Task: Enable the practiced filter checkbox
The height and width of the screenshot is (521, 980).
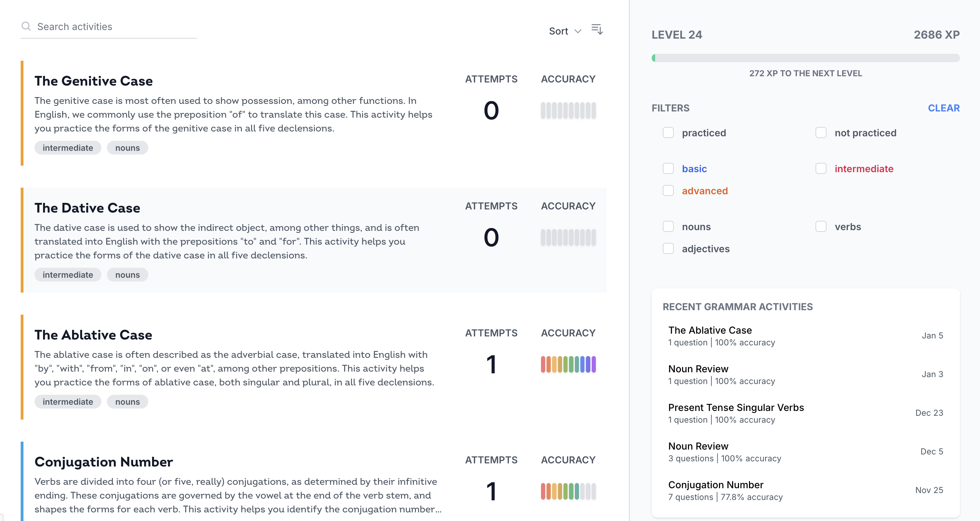Action: point(668,133)
